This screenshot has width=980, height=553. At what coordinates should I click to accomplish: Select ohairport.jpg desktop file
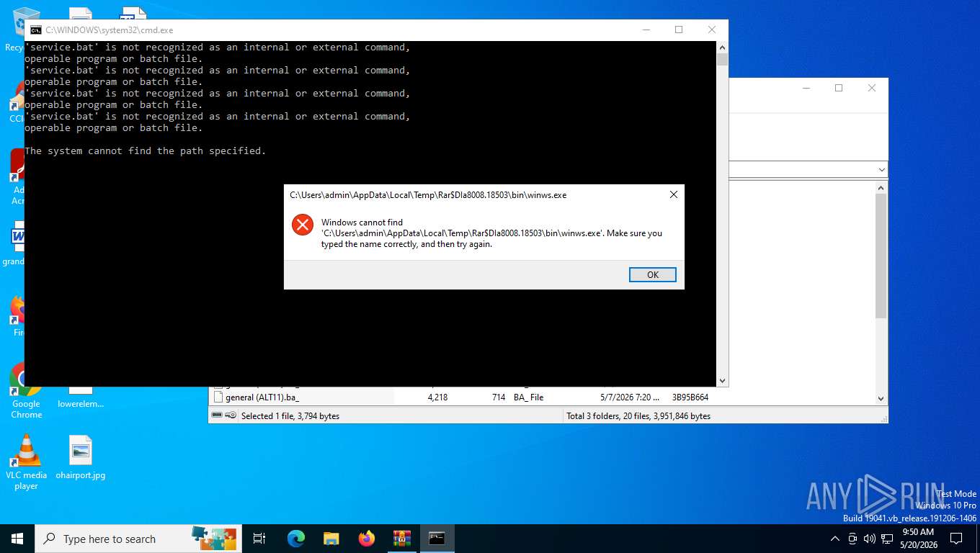click(x=80, y=457)
